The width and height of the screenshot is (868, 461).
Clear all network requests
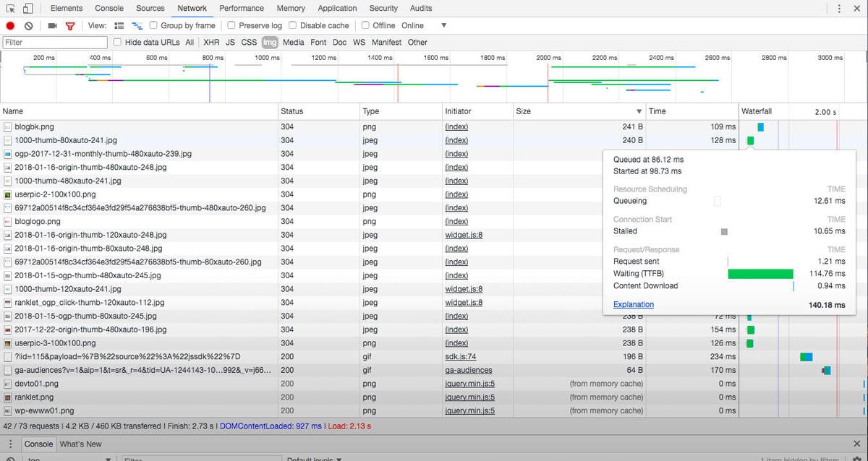point(28,25)
